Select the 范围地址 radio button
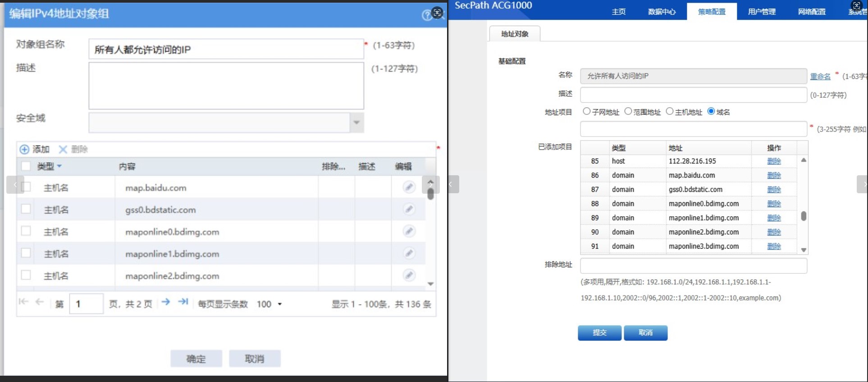This screenshot has height=382, width=868. 628,111
